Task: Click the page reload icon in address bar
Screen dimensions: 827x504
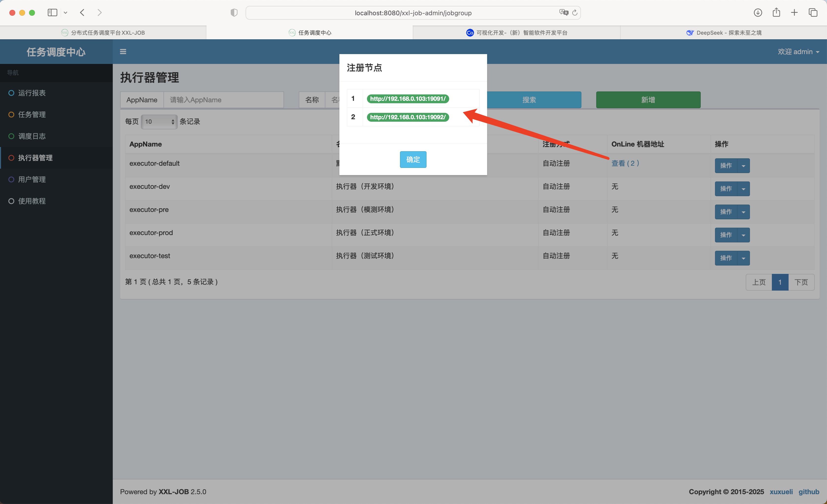Action: (575, 13)
